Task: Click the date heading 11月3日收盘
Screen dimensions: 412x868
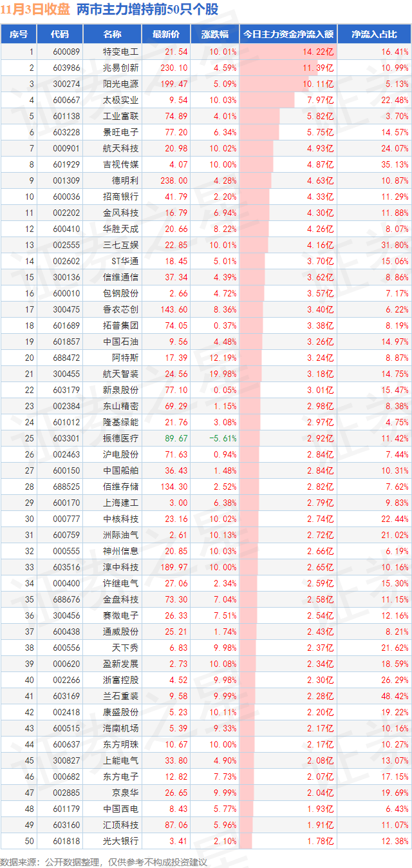Action: tap(35, 9)
